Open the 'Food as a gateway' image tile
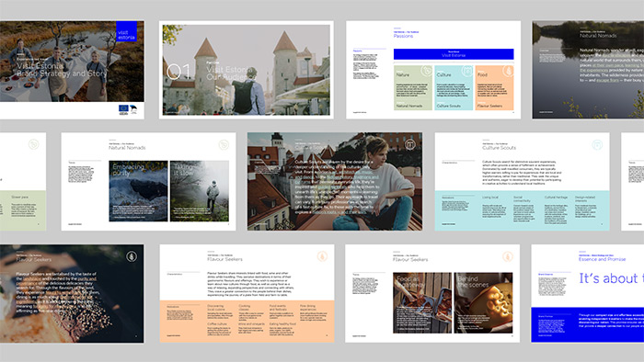The image size is (644, 362). 422,302
